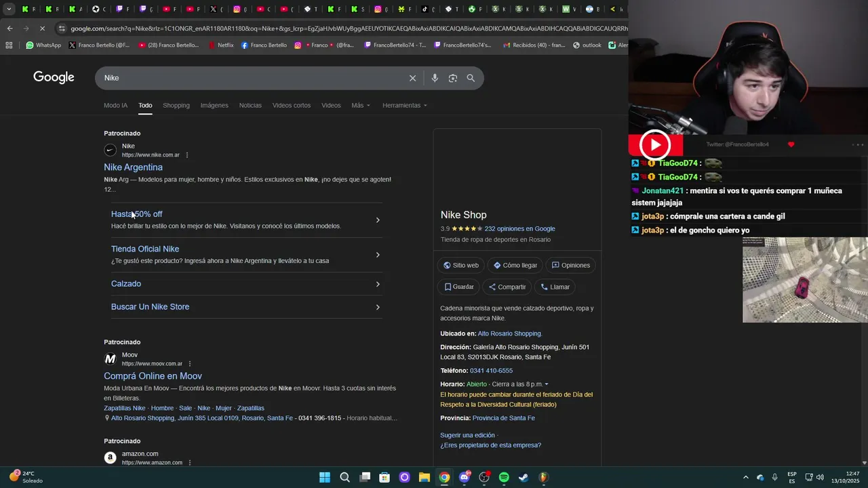Click the Zapatillas Nike sitelink under Moov

click(x=125, y=409)
